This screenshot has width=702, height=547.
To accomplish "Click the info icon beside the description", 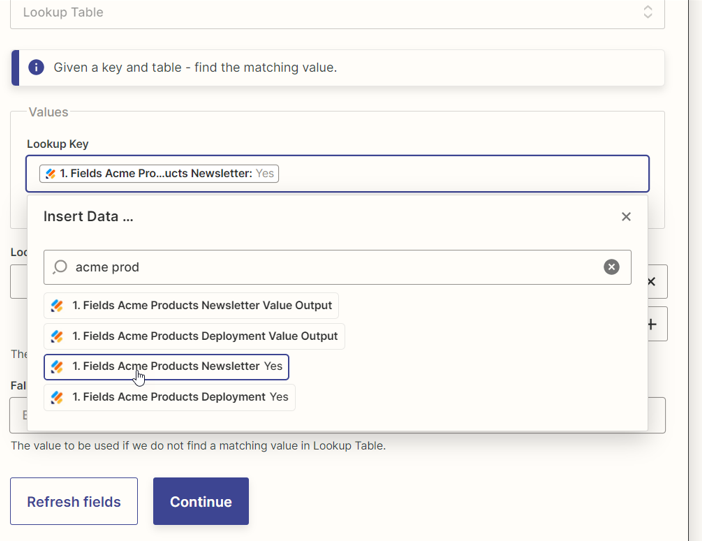I will coord(36,67).
